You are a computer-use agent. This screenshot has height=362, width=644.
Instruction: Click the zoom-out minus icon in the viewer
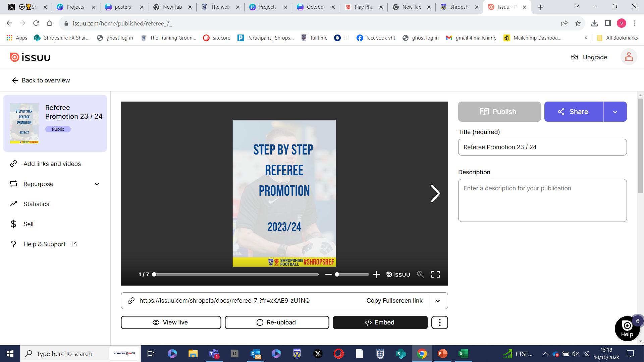pos(328,275)
